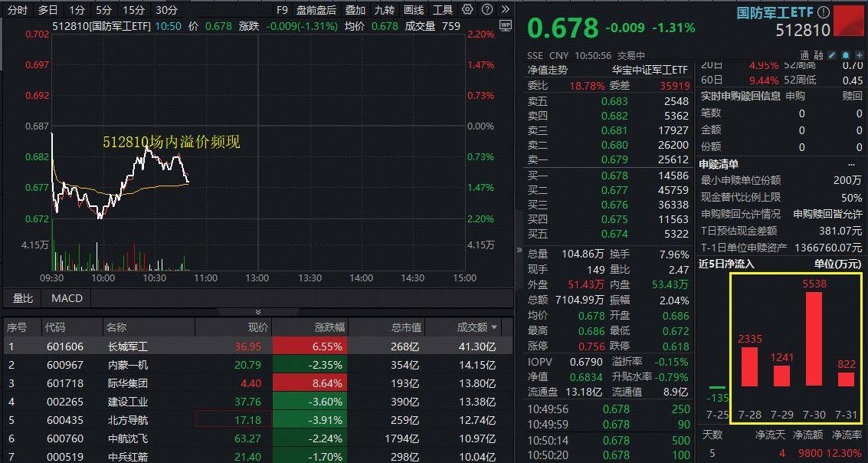This screenshot has width=868, height=463.
Task: Open the help question-mark icon
Action: point(487,9)
